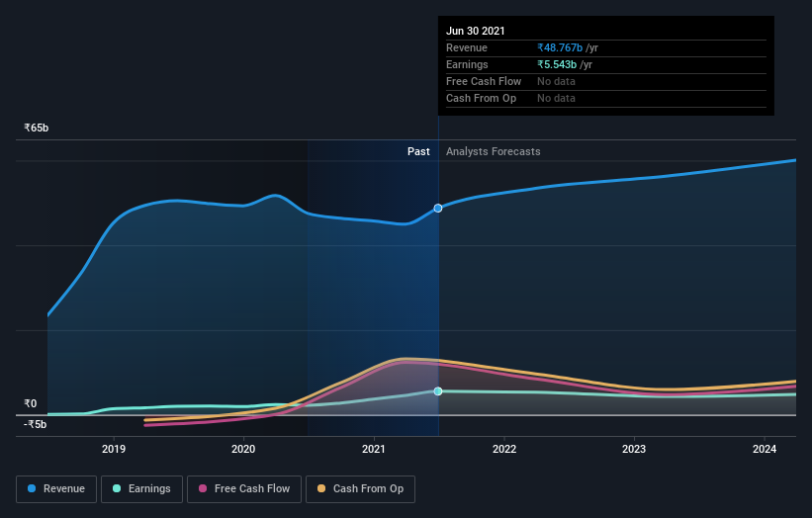The image size is (812, 518).
Task: Click the ₹48.767b revenue value in tooltip
Action: (560, 47)
